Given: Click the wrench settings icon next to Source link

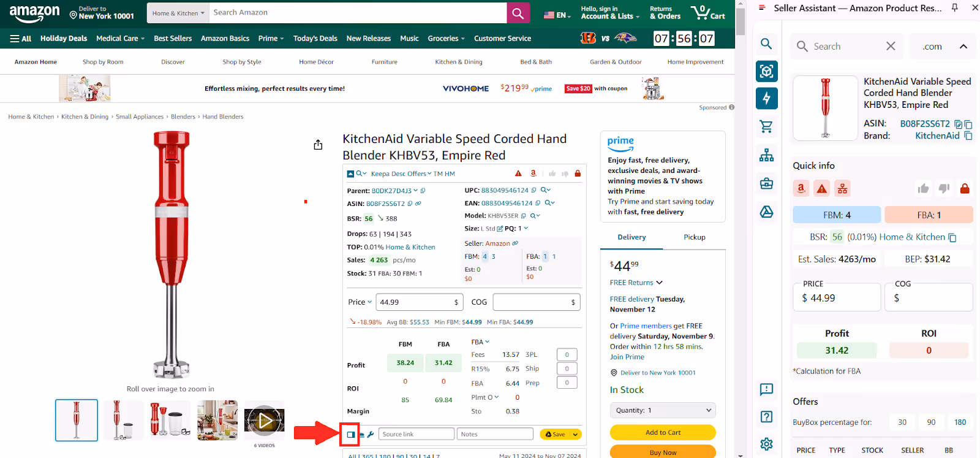Looking at the screenshot, I should 371,434.
